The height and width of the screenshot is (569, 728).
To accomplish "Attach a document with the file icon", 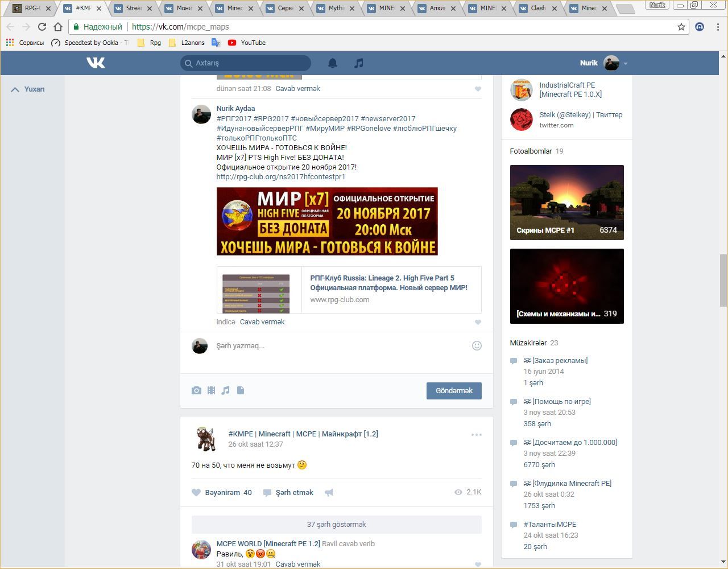I will [x=241, y=390].
